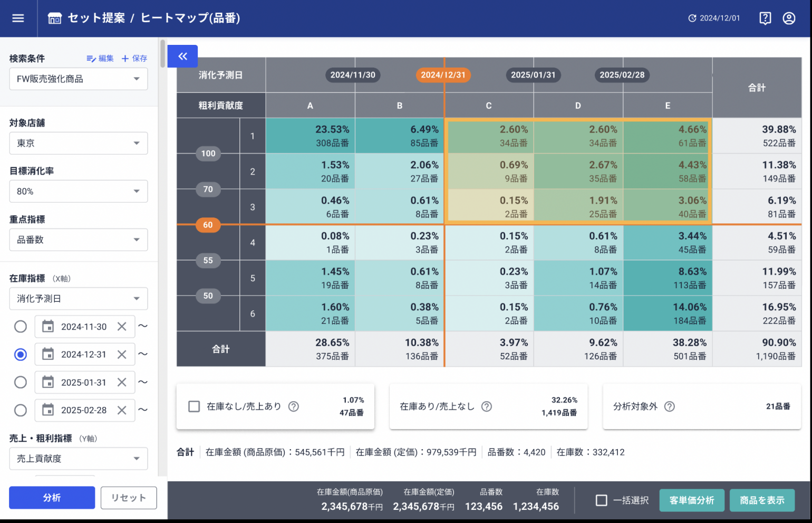
Task: Click the store icon beside セット提案
Action: coord(55,18)
